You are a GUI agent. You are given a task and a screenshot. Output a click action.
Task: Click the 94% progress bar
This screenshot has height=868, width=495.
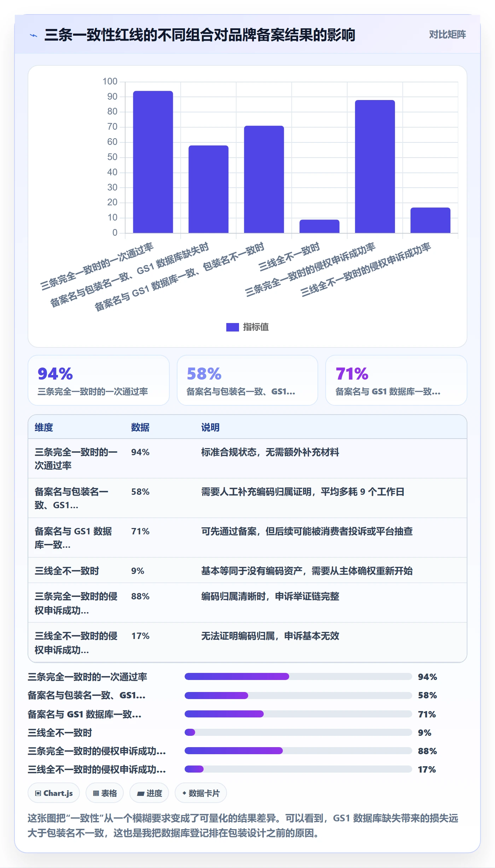pos(298,676)
